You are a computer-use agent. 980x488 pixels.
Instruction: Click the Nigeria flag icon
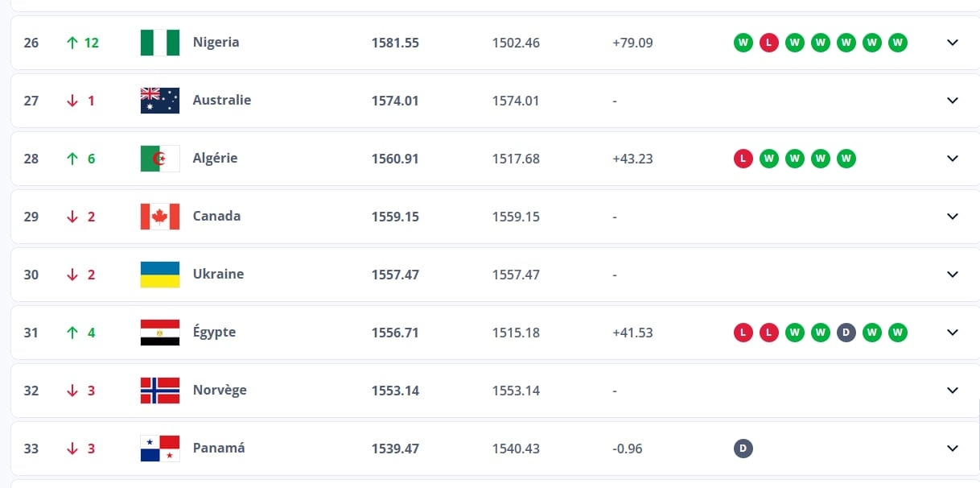159,43
